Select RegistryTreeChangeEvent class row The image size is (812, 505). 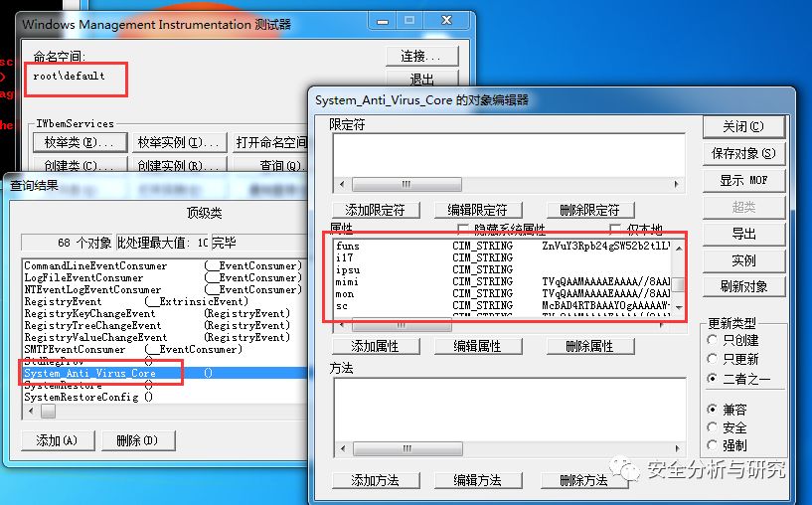tap(165, 325)
